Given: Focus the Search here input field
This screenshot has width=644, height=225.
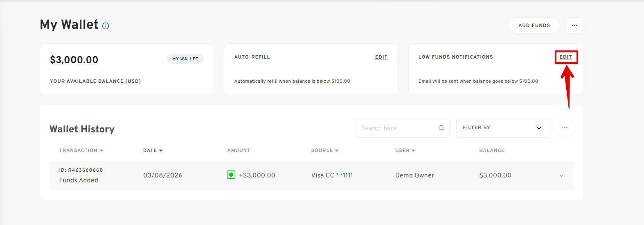Looking at the screenshot, I should pos(397,128).
